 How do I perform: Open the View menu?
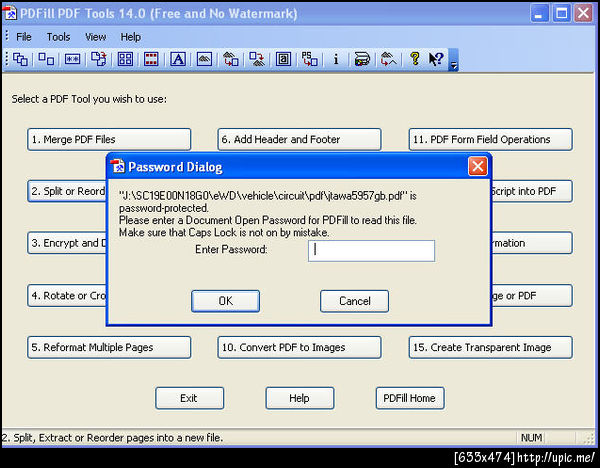click(95, 37)
